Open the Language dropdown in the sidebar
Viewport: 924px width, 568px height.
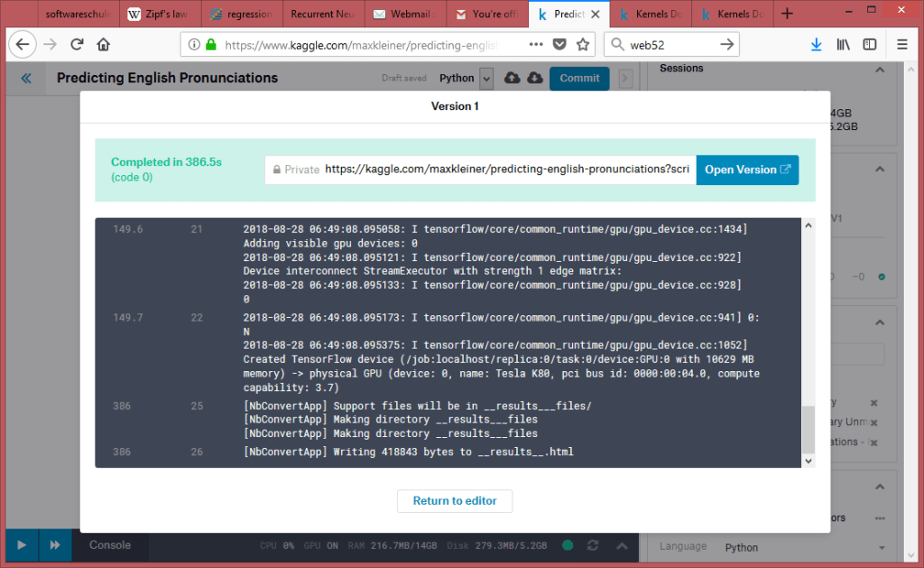pyautogui.click(x=803, y=547)
